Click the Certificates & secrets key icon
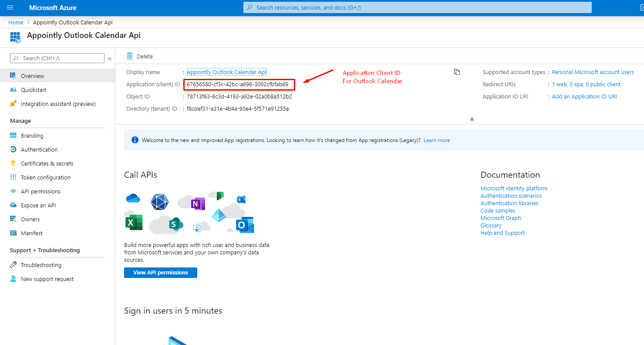The width and height of the screenshot is (644, 345). (13, 163)
